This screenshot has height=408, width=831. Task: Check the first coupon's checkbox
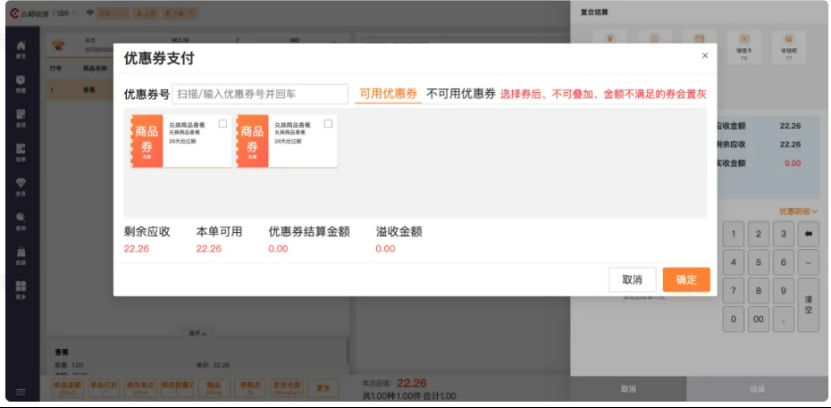tap(222, 124)
